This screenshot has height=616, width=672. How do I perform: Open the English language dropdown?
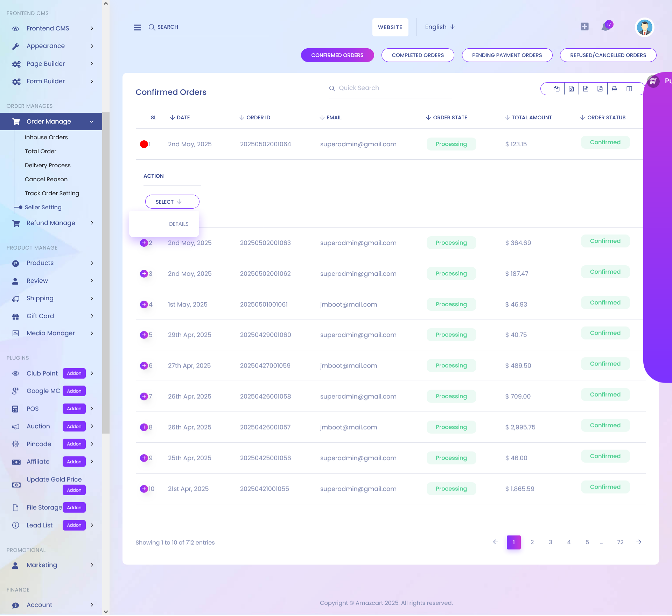pyautogui.click(x=440, y=27)
